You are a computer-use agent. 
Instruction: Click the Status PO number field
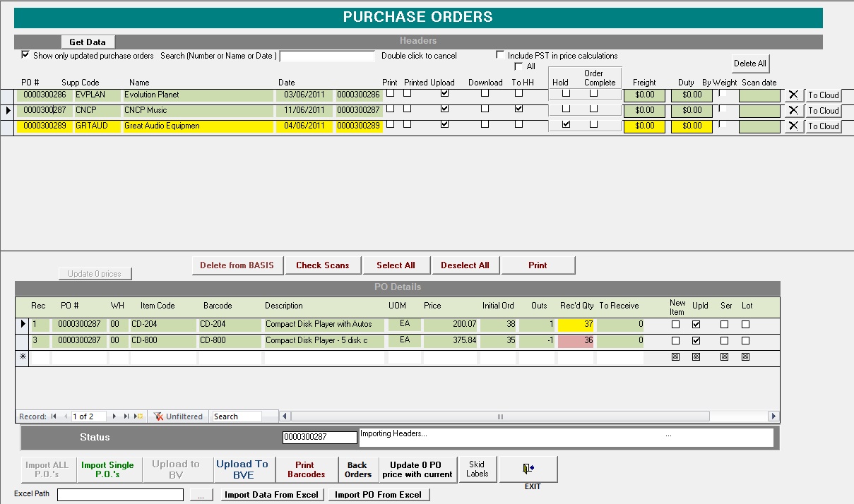(x=319, y=438)
